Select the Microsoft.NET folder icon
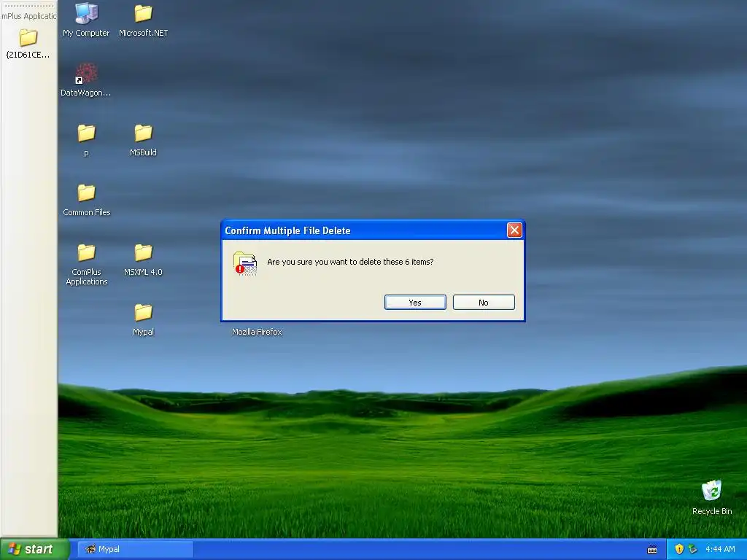This screenshot has width=747, height=560. (x=143, y=20)
